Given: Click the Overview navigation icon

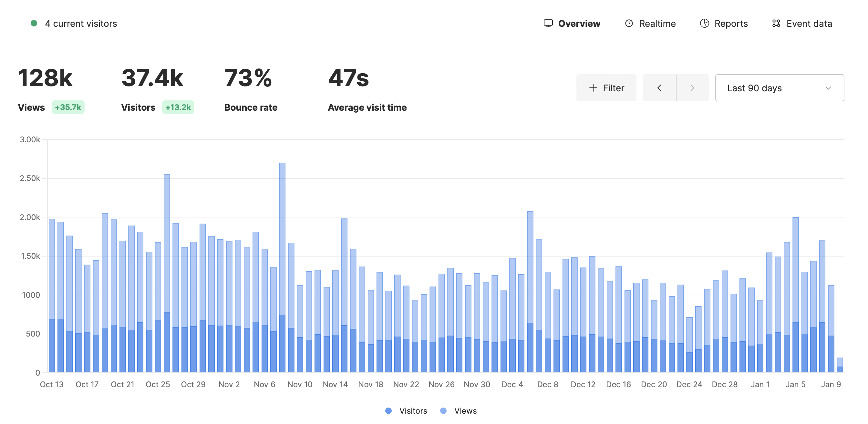Looking at the screenshot, I should pyautogui.click(x=547, y=23).
